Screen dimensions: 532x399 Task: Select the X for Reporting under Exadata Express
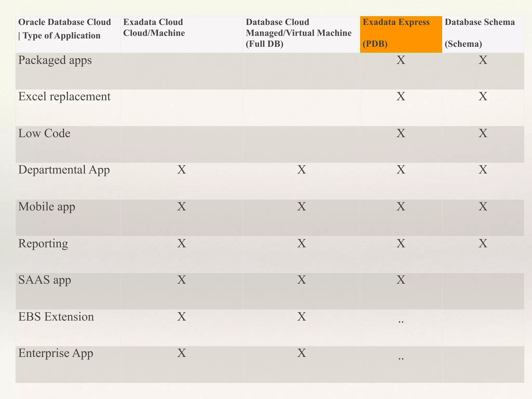401,243
